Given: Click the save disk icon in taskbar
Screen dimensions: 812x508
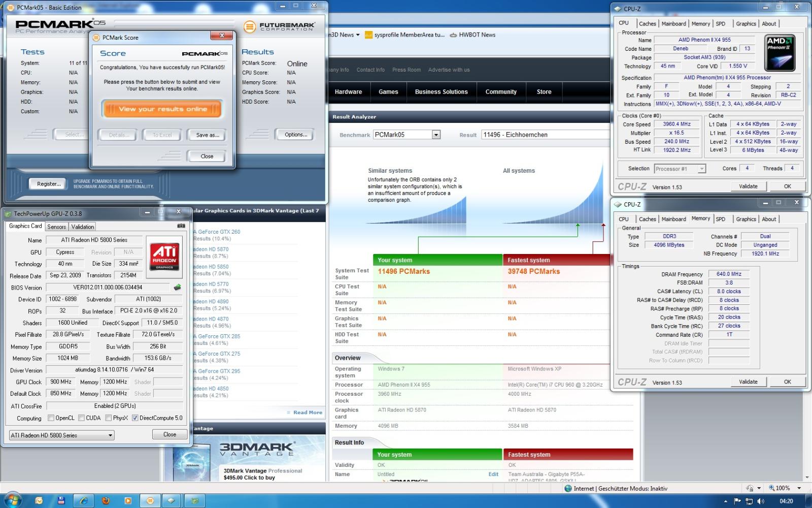Looking at the screenshot, I should coord(61,500).
